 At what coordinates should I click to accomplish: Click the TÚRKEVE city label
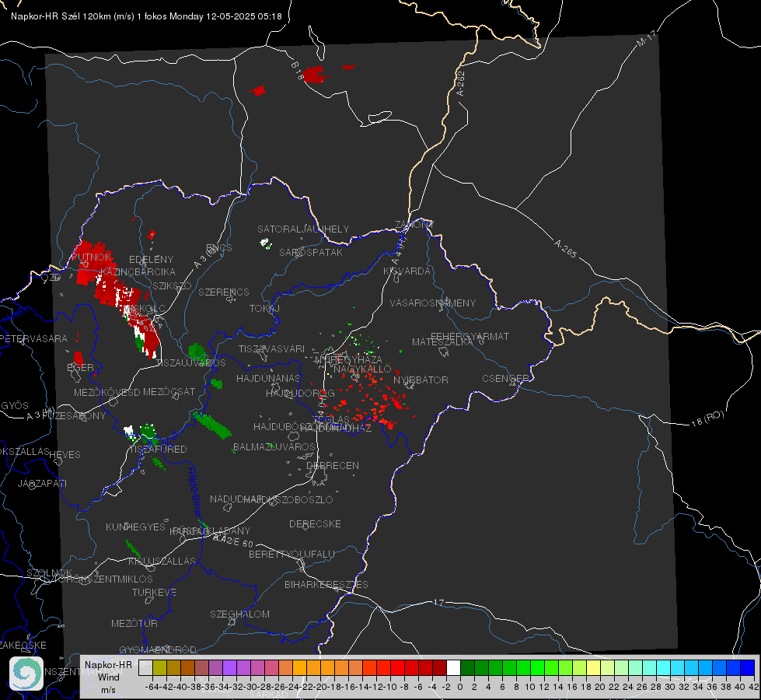[155, 592]
